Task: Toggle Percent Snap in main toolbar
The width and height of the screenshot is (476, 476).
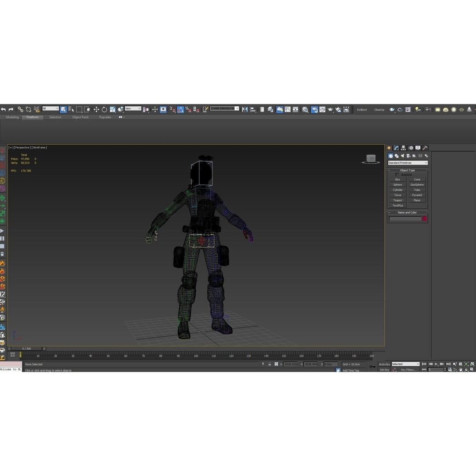Action: click(x=188, y=110)
